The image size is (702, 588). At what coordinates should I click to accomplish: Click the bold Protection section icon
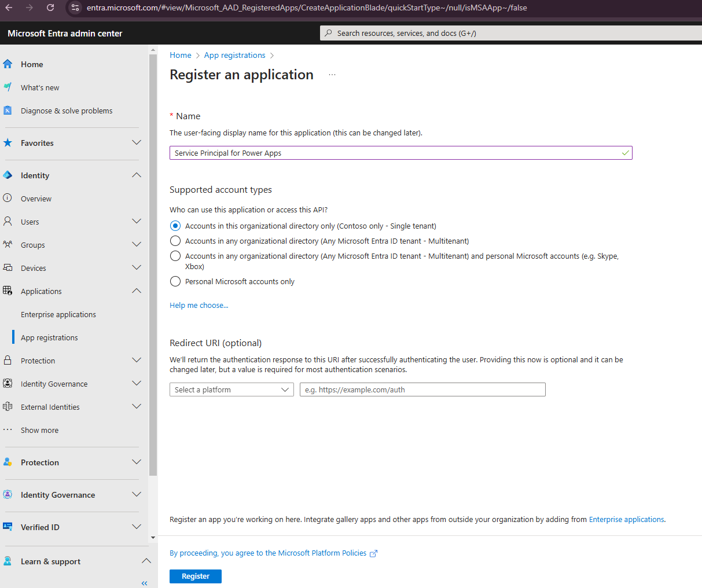(8, 462)
